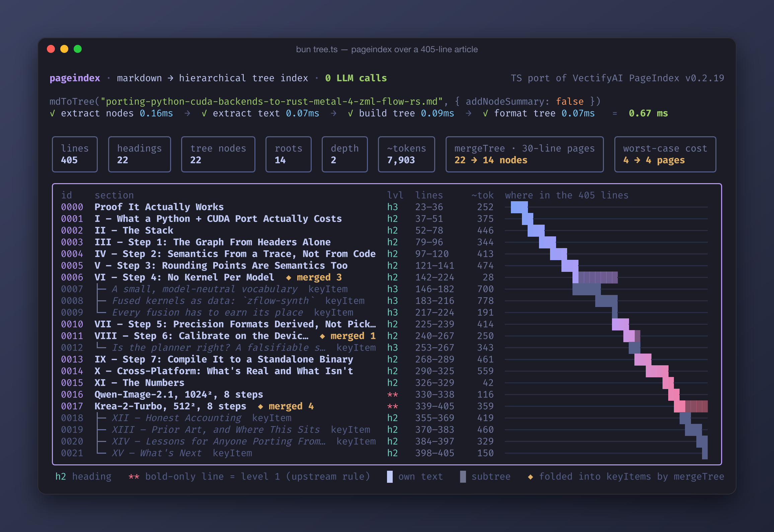Select the 'lines 405' stat box
This screenshot has height=532, width=774.
click(75, 154)
